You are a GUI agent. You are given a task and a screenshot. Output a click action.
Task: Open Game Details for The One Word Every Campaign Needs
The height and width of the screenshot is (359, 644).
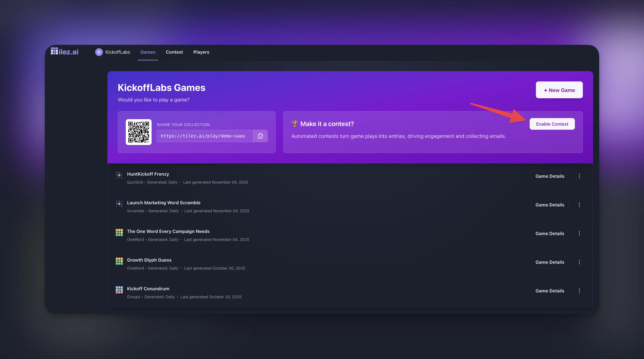(x=550, y=233)
